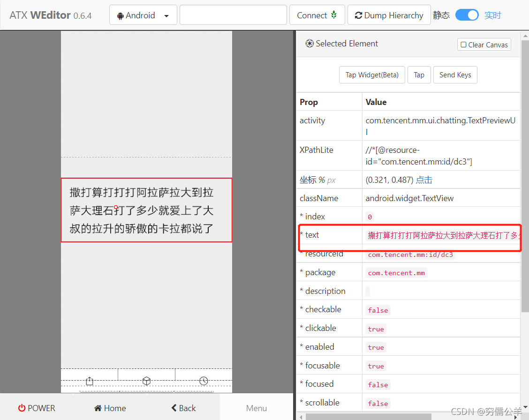Click scrollable value false
Screen dimensions: 529x420
(378, 404)
